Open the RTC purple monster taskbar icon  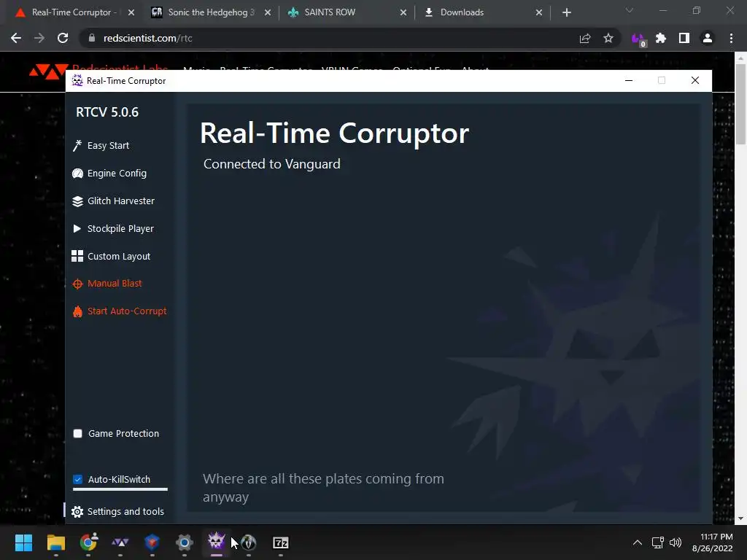tap(216, 542)
